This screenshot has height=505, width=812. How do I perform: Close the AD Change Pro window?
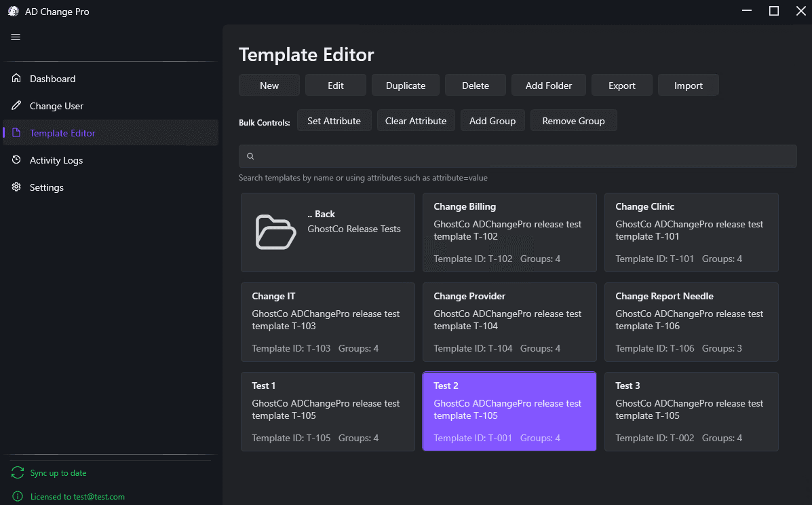point(800,11)
